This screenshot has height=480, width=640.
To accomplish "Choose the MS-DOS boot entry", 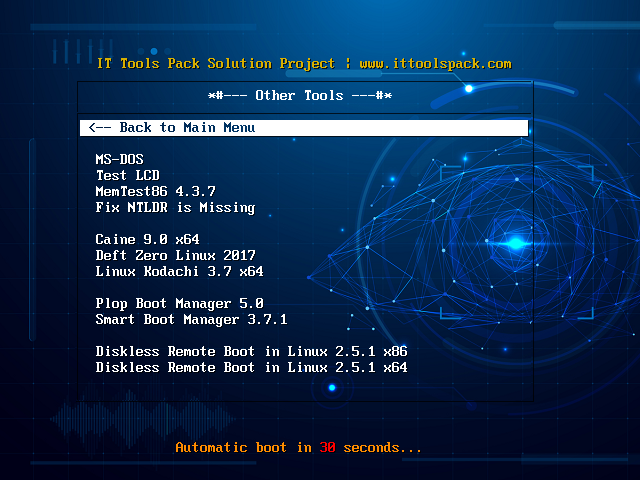I will point(120,159).
